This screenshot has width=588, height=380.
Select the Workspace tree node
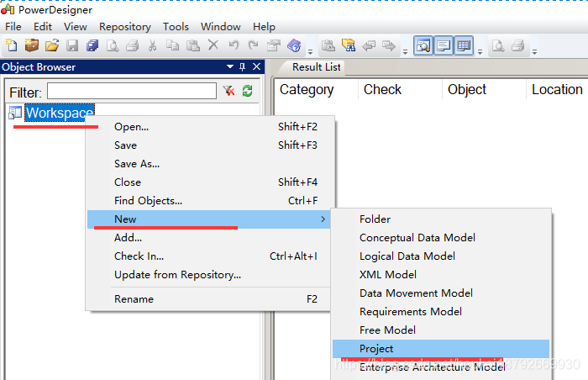click(x=60, y=113)
